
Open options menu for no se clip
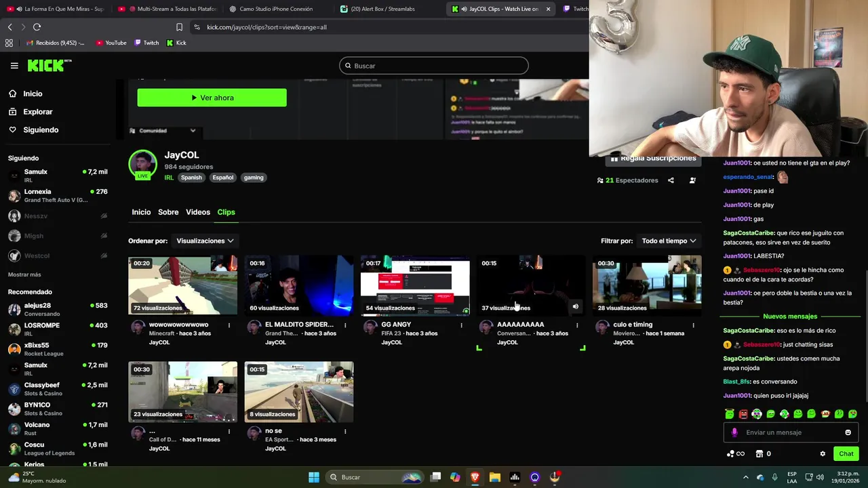[x=345, y=432]
